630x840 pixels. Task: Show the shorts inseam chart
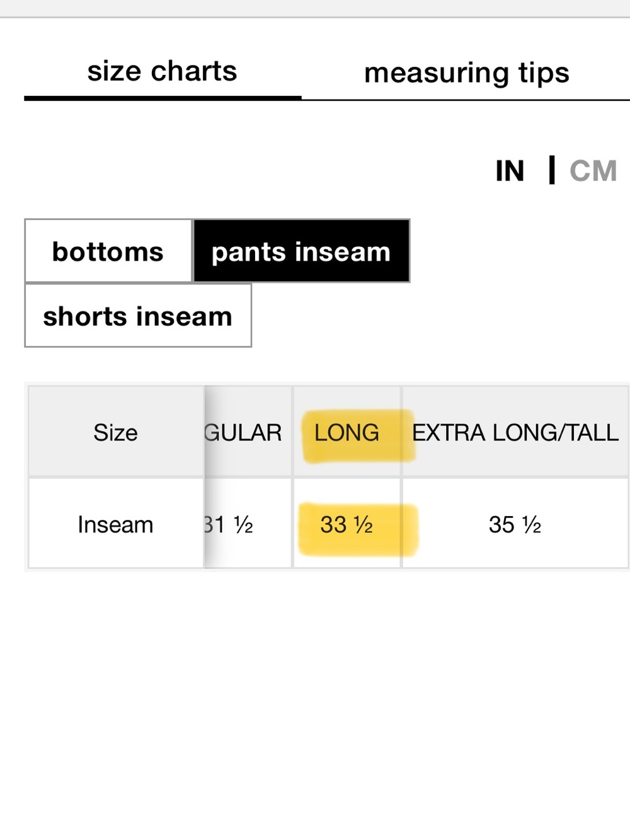[138, 315]
